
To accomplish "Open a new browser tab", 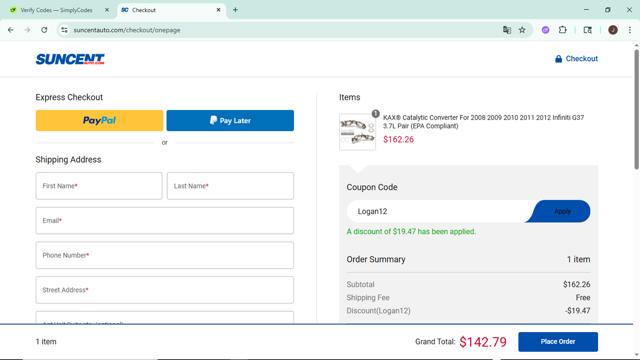I will tap(235, 10).
